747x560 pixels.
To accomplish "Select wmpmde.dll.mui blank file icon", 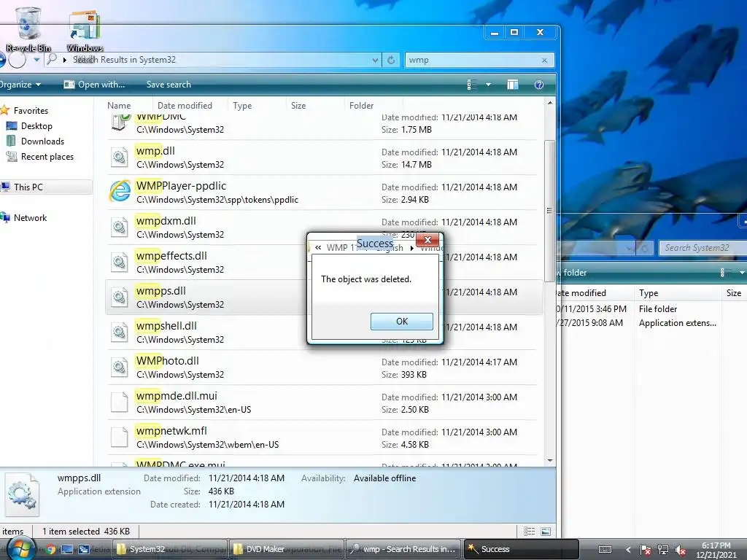I will [119, 402].
